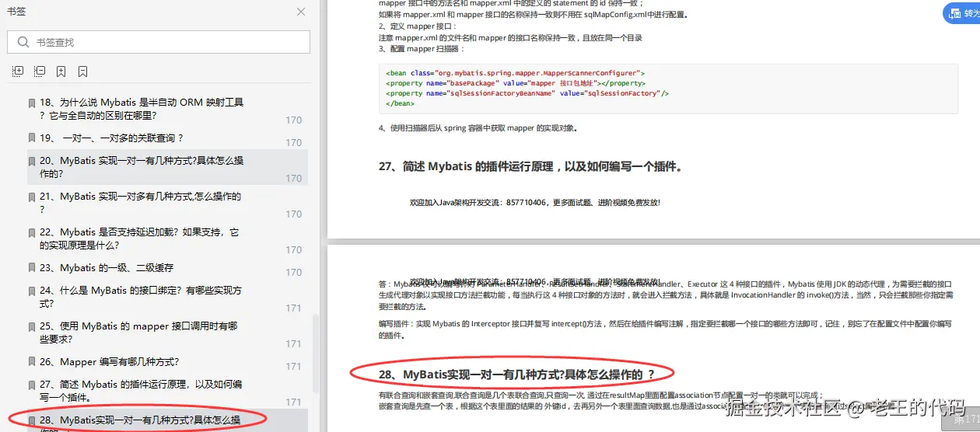Click the bookmark panel vertical scrollbar thumb
Viewport: 980px width, 432px height.
coord(315,354)
